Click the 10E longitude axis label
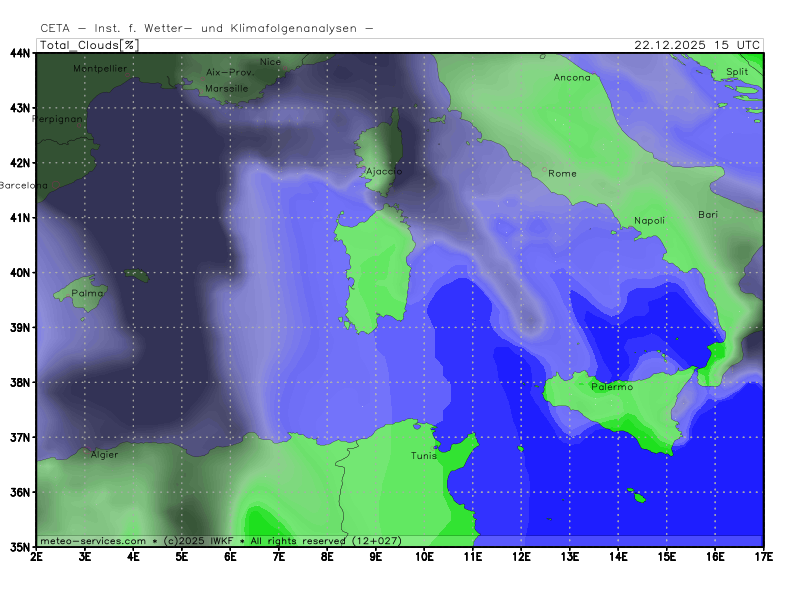Screen dimensions: 800x600 click(x=424, y=555)
